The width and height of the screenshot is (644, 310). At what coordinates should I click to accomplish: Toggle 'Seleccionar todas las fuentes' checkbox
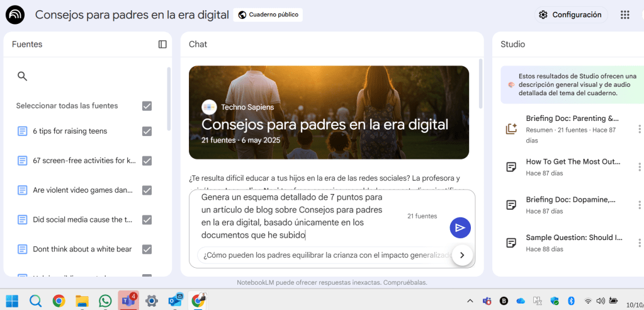tap(147, 106)
